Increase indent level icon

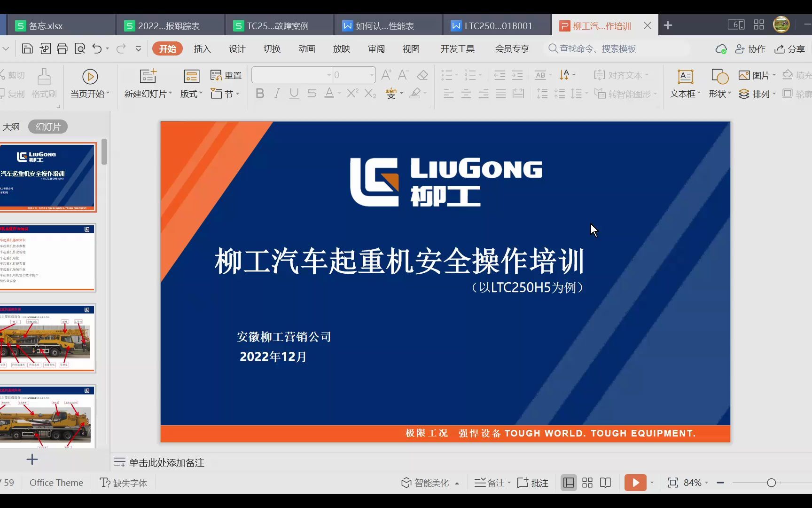[x=517, y=75]
